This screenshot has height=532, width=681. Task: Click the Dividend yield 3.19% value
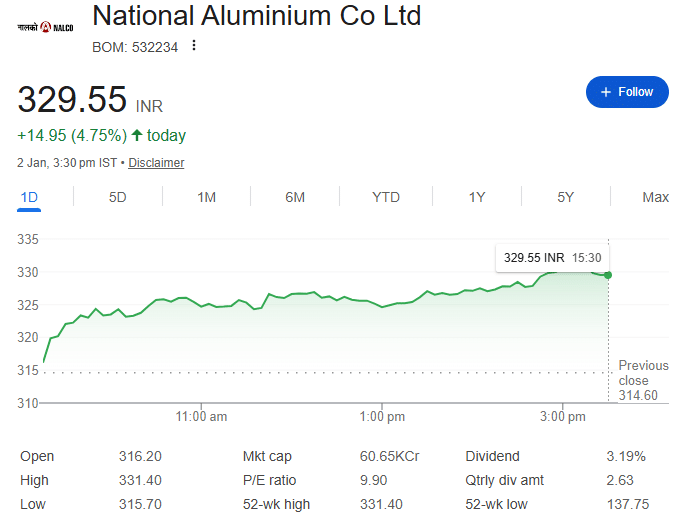click(626, 456)
